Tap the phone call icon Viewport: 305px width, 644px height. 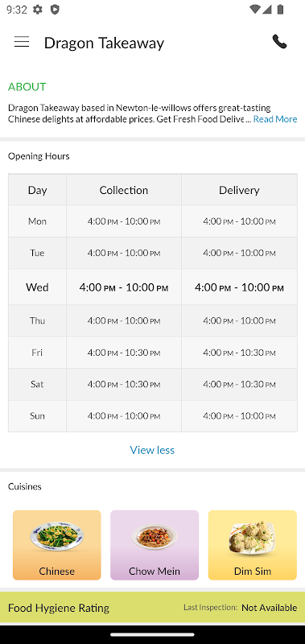(279, 42)
